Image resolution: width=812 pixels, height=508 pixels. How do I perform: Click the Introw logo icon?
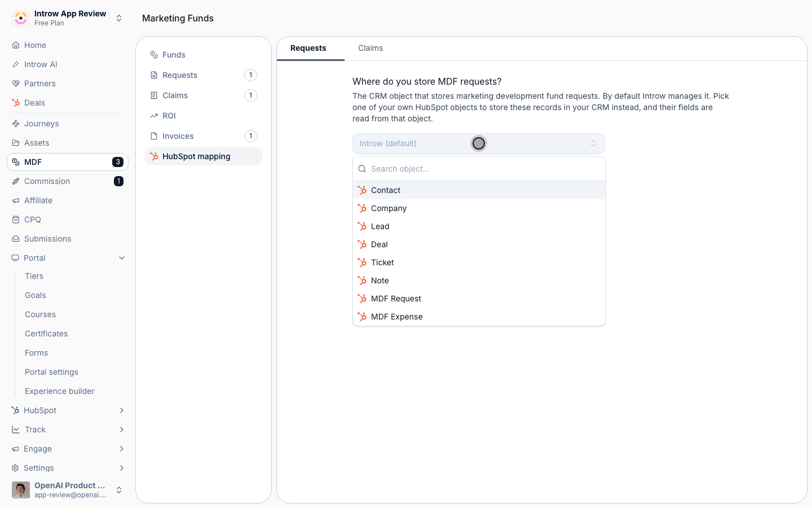[x=21, y=18]
